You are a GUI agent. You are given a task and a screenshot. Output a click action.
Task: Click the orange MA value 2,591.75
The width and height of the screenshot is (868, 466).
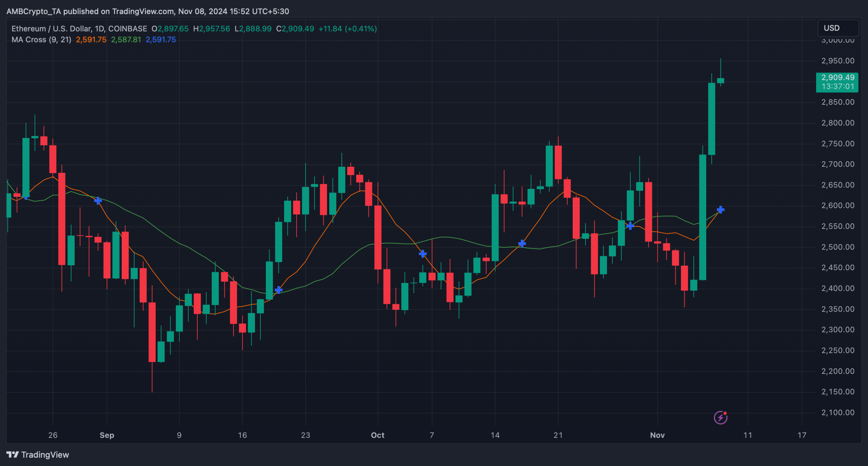[x=91, y=40]
